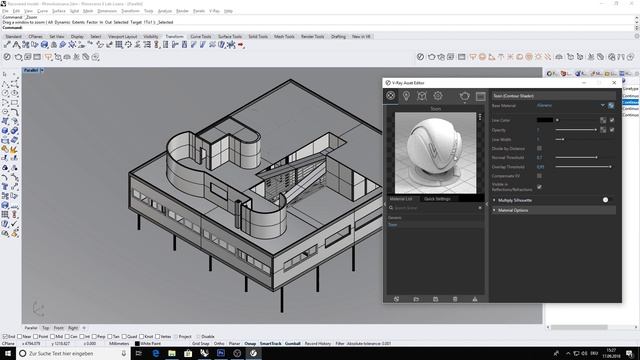Toggle Gumball in status bar
Image resolution: width=640 pixels, height=360 pixels.
(293, 343)
